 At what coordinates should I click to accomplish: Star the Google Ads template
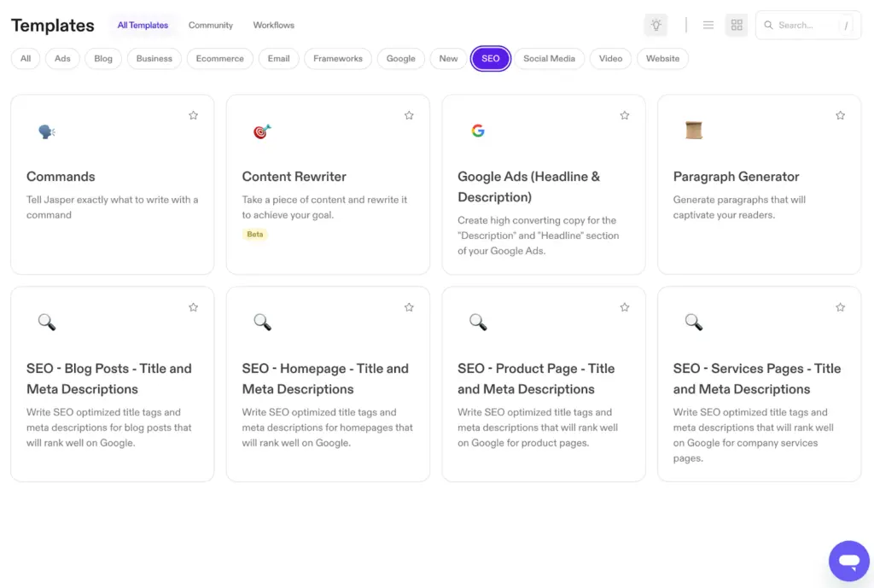pos(624,114)
